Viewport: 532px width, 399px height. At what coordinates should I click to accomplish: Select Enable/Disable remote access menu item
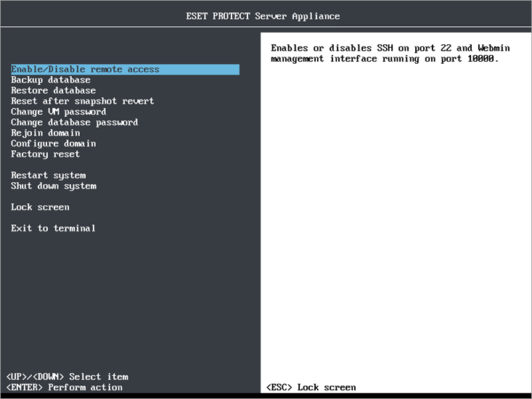click(x=85, y=70)
